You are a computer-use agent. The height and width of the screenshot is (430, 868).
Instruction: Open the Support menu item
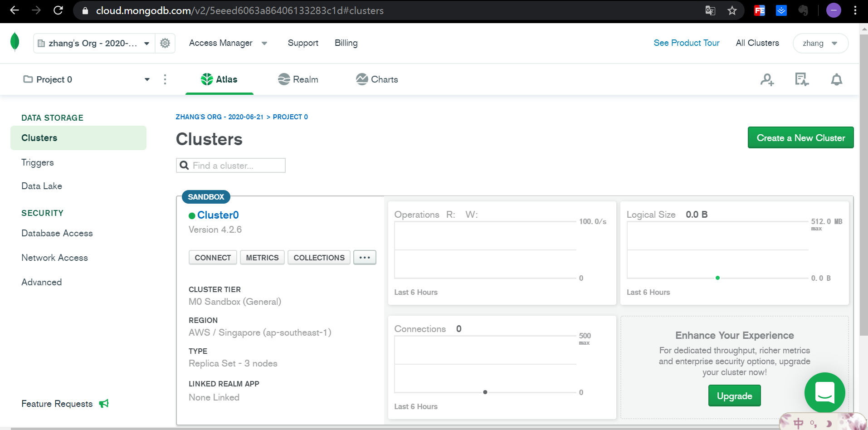pyautogui.click(x=303, y=43)
